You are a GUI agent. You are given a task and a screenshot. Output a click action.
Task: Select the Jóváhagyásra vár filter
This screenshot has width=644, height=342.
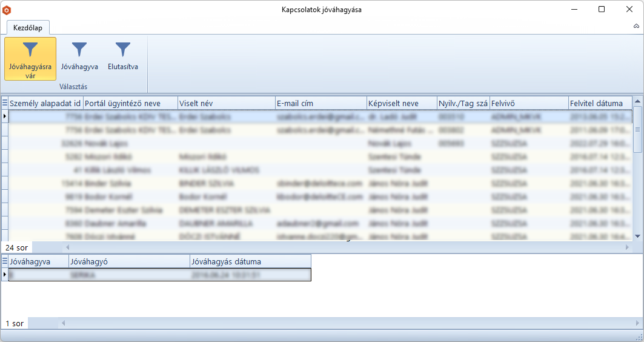[30, 59]
